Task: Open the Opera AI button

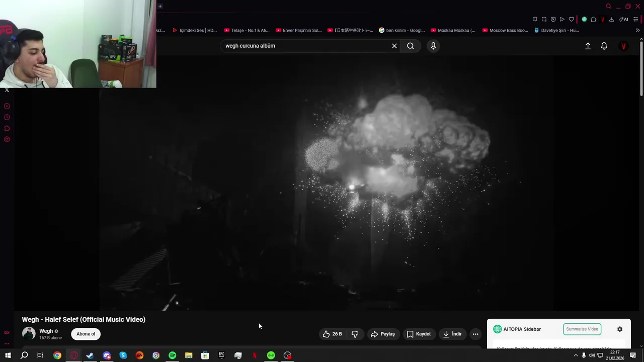Action: pyautogui.click(x=623, y=19)
